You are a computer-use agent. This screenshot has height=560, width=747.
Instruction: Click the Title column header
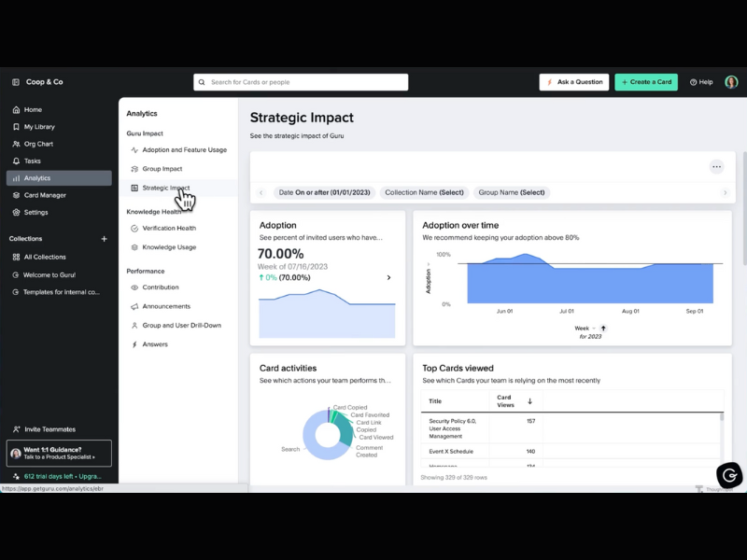(435, 401)
